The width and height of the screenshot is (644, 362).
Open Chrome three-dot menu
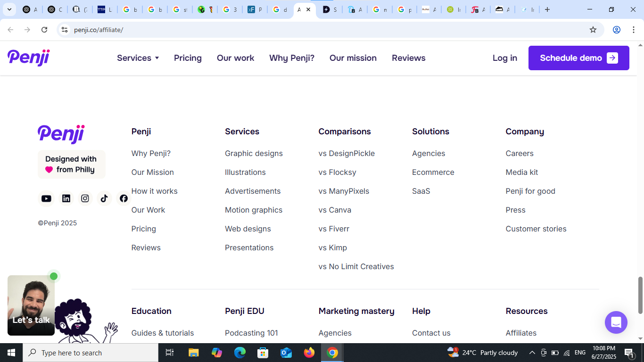click(x=634, y=30)
